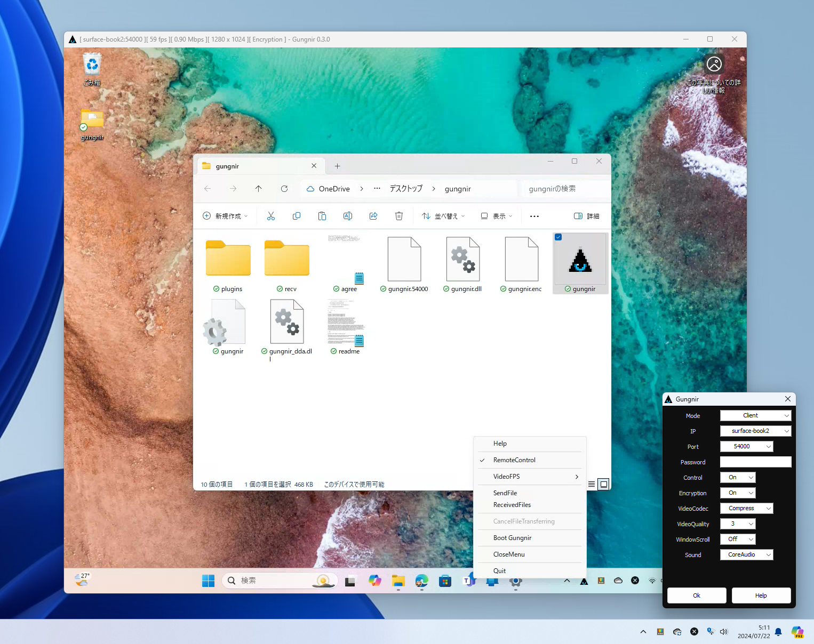Click the Paste icon in Explorer toolbar
Screen dimensions: 814x644
click(x=322, y=216)
